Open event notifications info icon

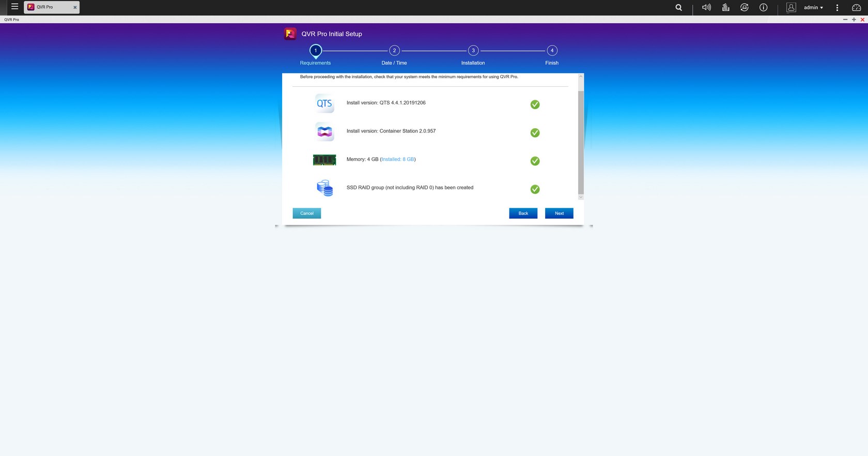pos(763,7)
